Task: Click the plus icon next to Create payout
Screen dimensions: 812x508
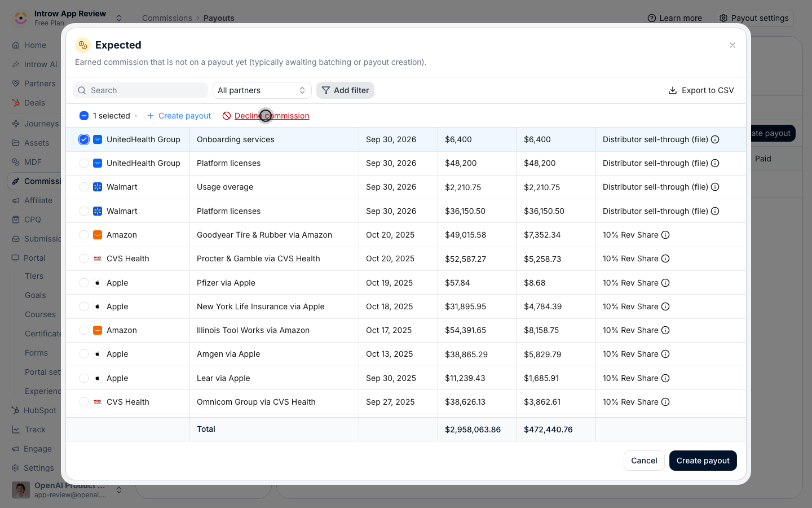Action: click(x=151, y=116)
